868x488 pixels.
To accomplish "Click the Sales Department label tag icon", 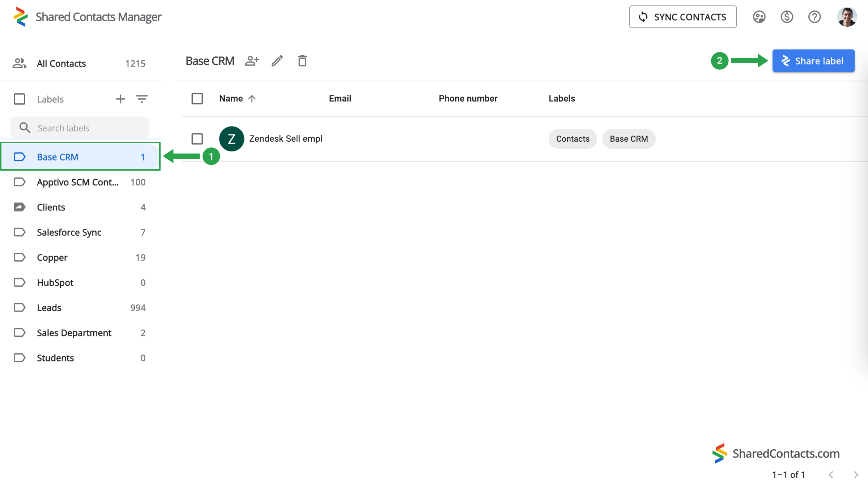I will [x=20, y=333].
